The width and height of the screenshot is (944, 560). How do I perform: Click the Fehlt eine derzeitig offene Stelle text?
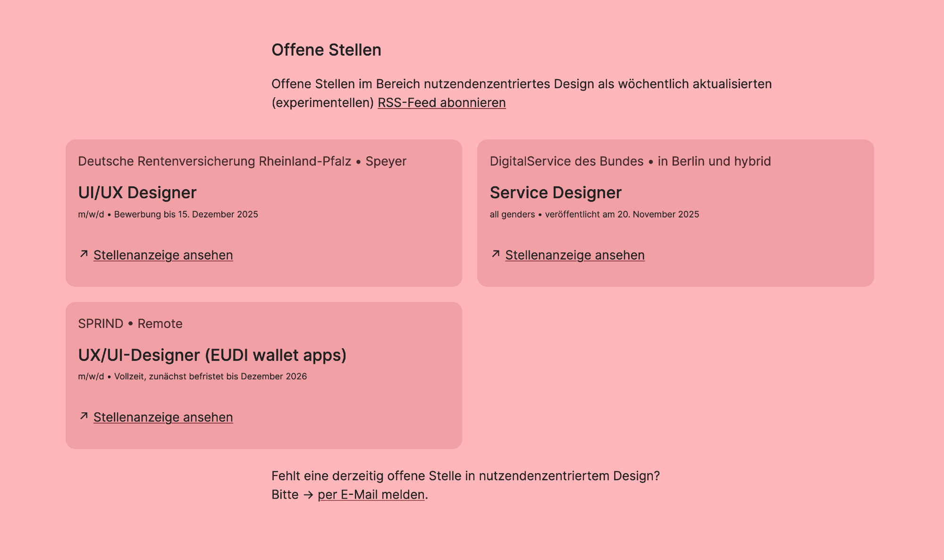tap(465, 476)
